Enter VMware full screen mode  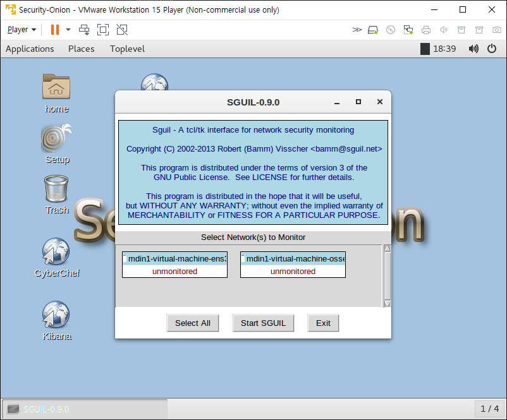point(103,30)
